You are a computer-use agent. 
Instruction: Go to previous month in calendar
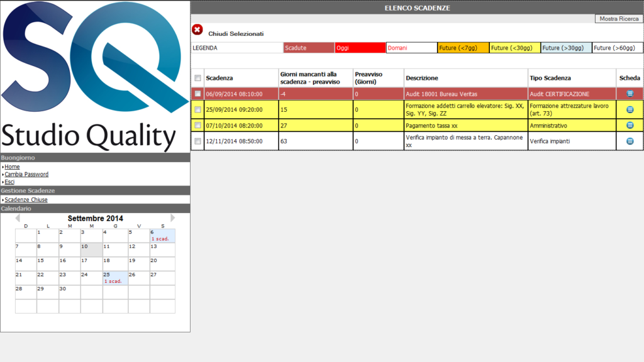coord(17,218)
